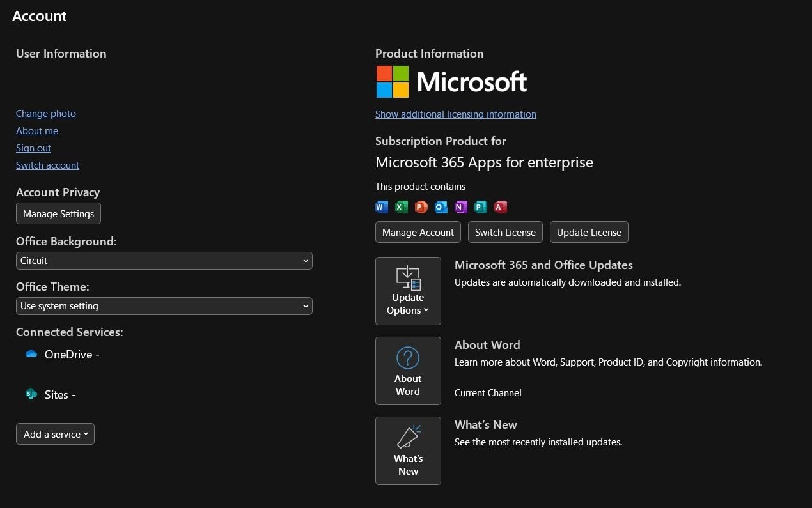
Task: Open About Word information
Action: [408, 371]
